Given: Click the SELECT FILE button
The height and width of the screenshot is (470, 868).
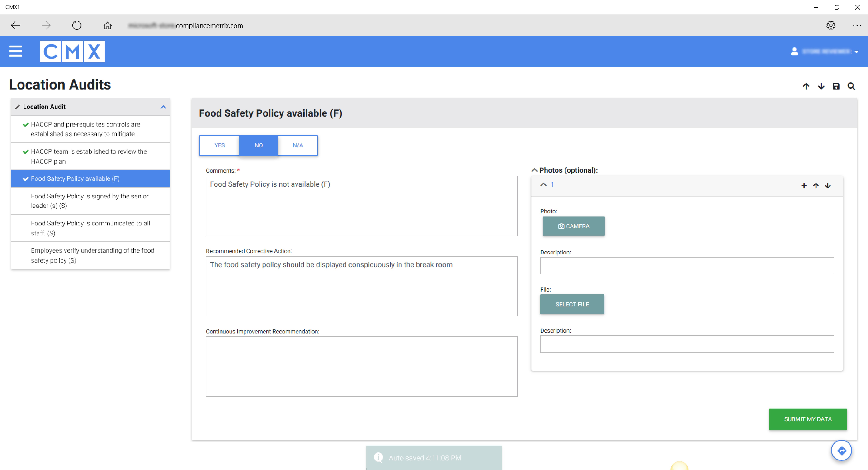Looking at the screenshot, I should 572,304.
